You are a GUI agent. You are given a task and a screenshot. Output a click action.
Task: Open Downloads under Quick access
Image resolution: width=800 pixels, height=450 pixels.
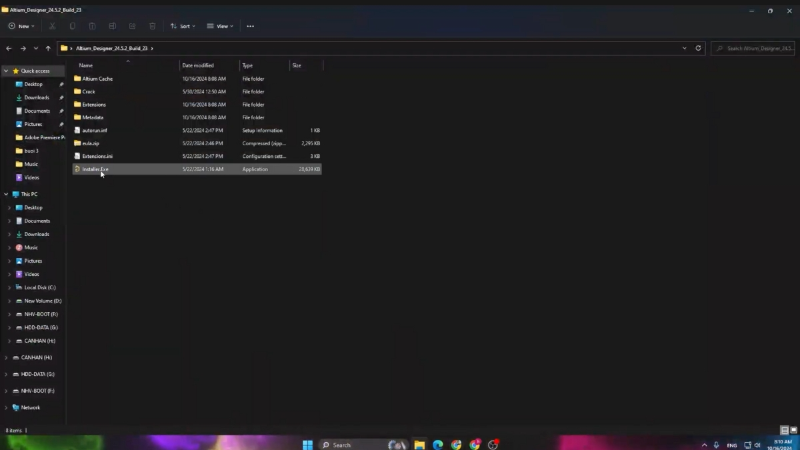(36, 97)
